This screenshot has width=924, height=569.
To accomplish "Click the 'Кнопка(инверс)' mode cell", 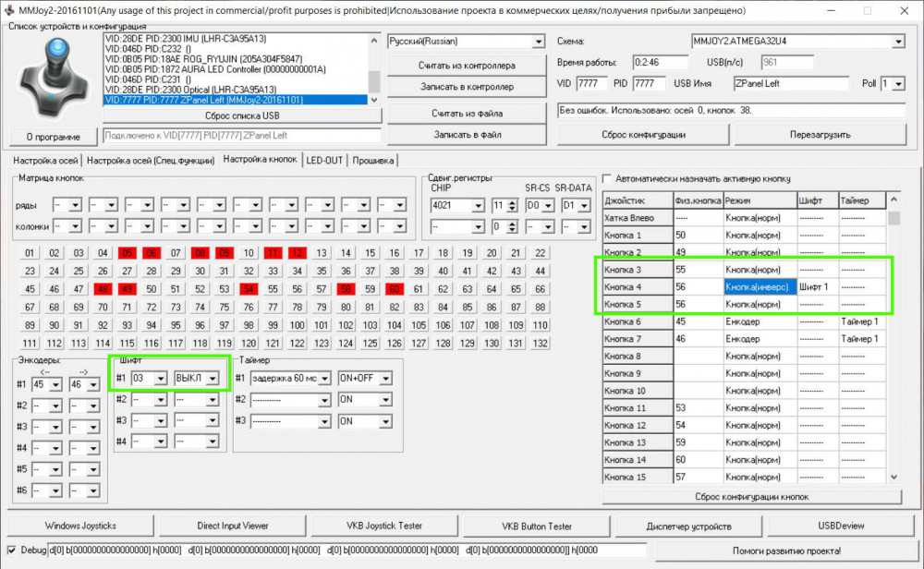I will (x=758, y=287).
